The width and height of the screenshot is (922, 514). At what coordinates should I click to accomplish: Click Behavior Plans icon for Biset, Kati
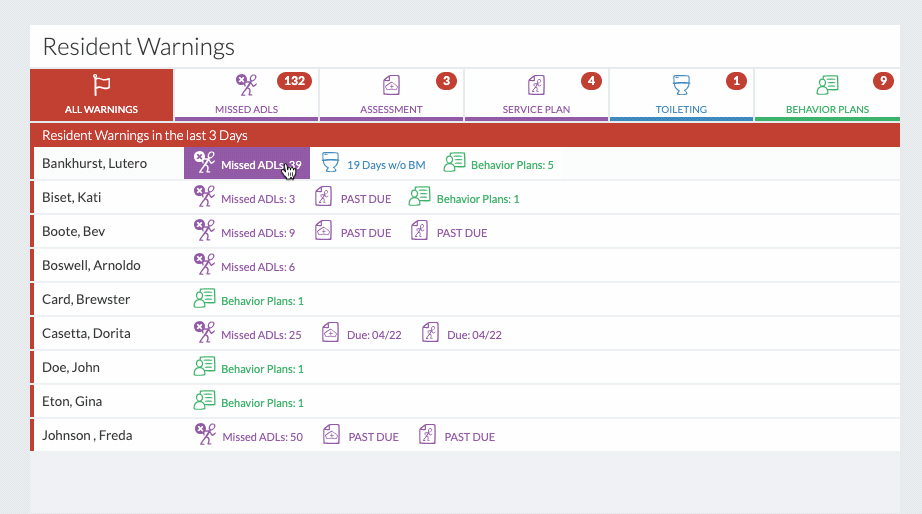point(420,197)
